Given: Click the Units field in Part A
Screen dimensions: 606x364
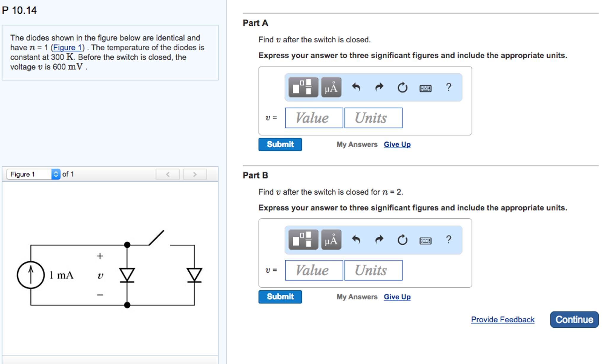Looking at the screenshot, I should [x=373, y=118].
